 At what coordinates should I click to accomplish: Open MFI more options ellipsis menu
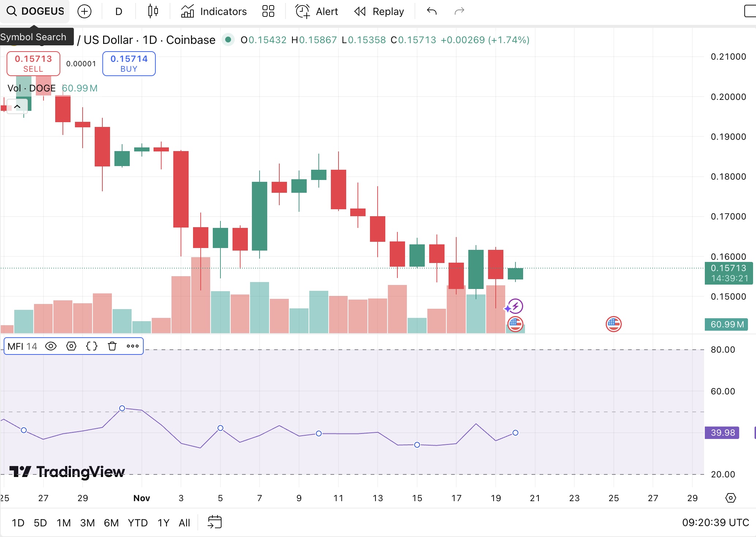[132, 346]
